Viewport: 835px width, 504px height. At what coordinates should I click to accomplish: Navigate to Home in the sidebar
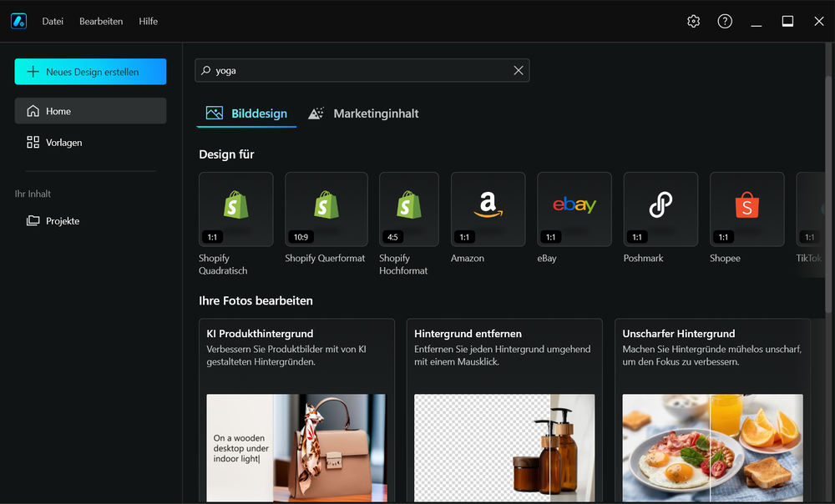(x=60, y=109)
